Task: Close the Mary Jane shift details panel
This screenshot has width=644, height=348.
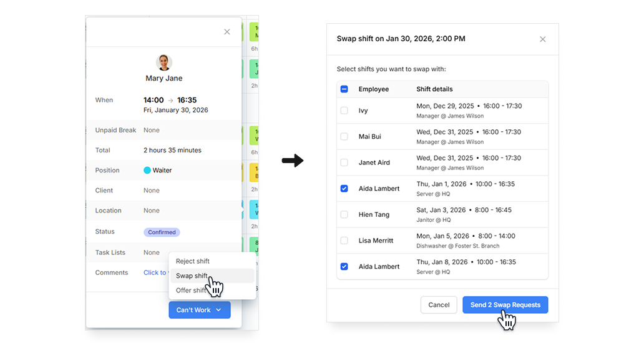Action: point(227,32)
